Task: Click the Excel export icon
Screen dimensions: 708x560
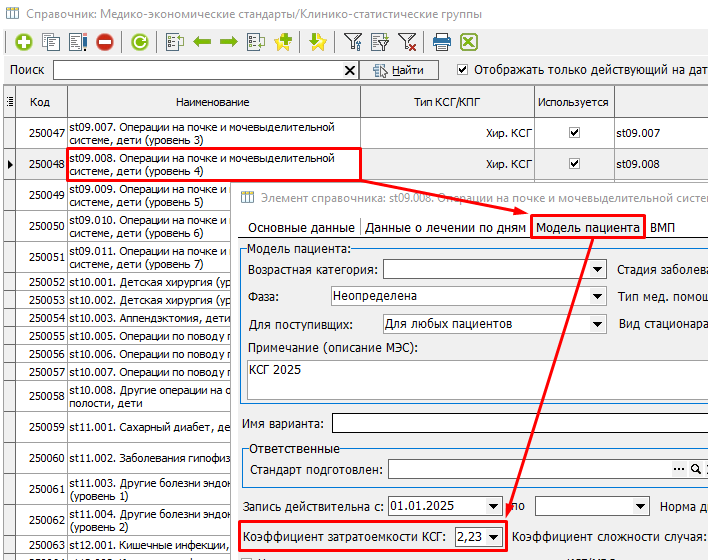Action: (468, 42)
